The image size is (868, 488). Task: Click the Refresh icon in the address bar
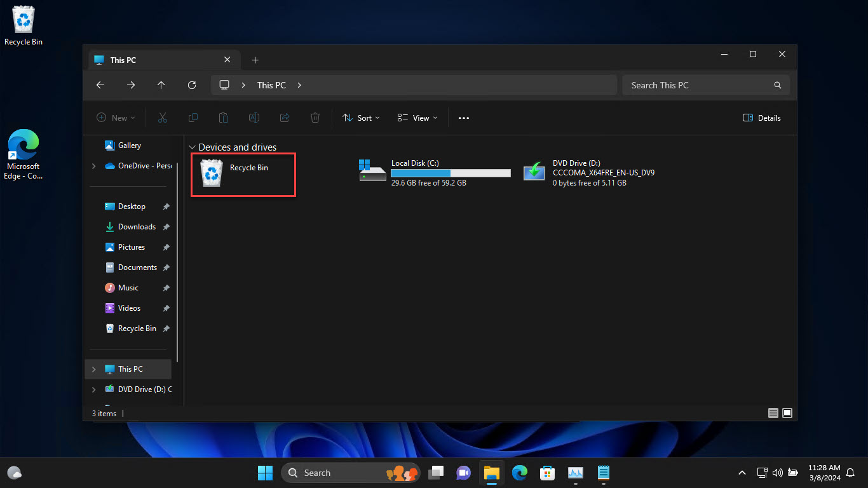coord(192,85)
